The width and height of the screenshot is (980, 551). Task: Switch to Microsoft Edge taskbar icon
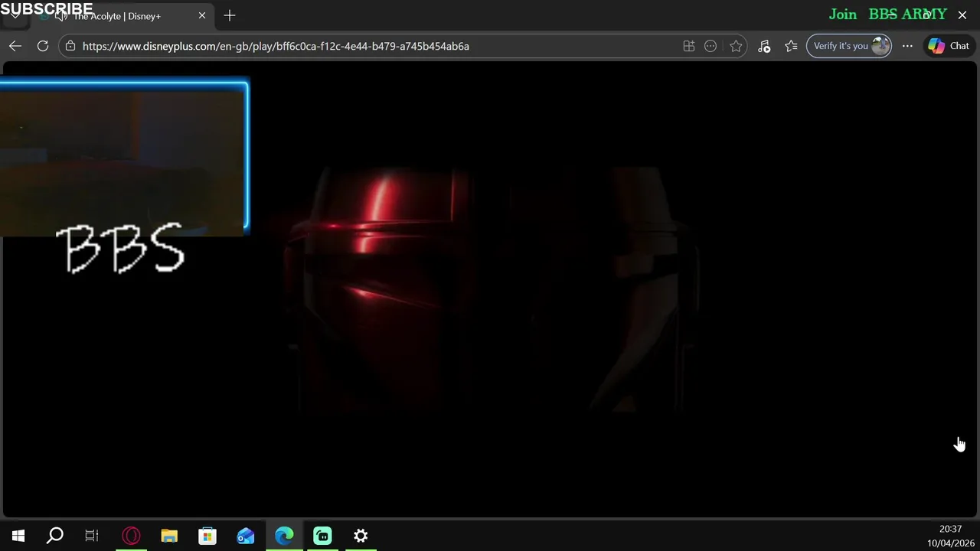284,536
